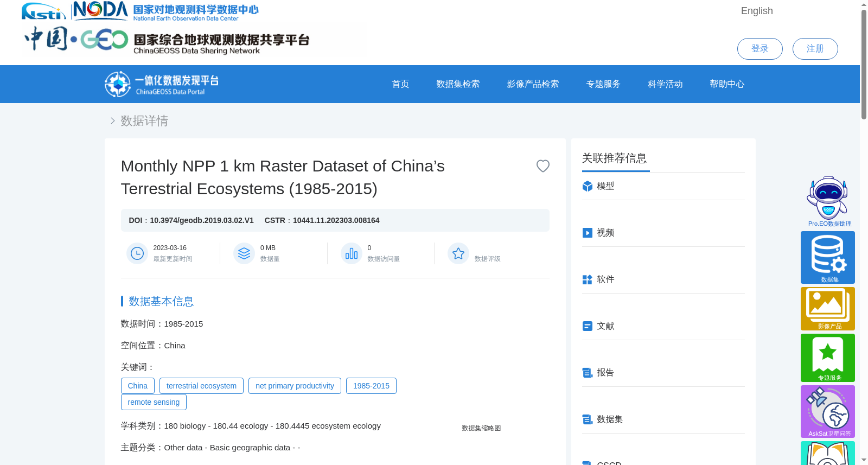868x465 pixels.
Task: Click the scrollbar up arrow
Action: pyautogui.click(x=864, y=4)
